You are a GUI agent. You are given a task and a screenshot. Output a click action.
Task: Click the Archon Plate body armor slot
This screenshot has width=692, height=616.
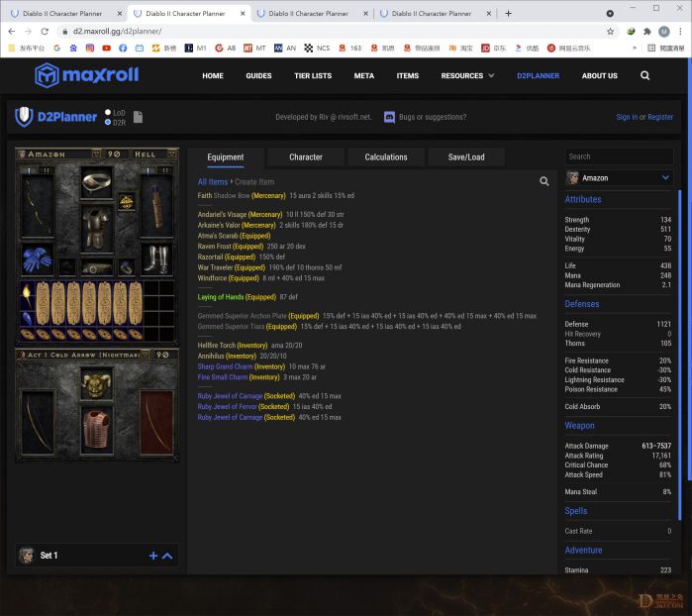click(97, 229)
